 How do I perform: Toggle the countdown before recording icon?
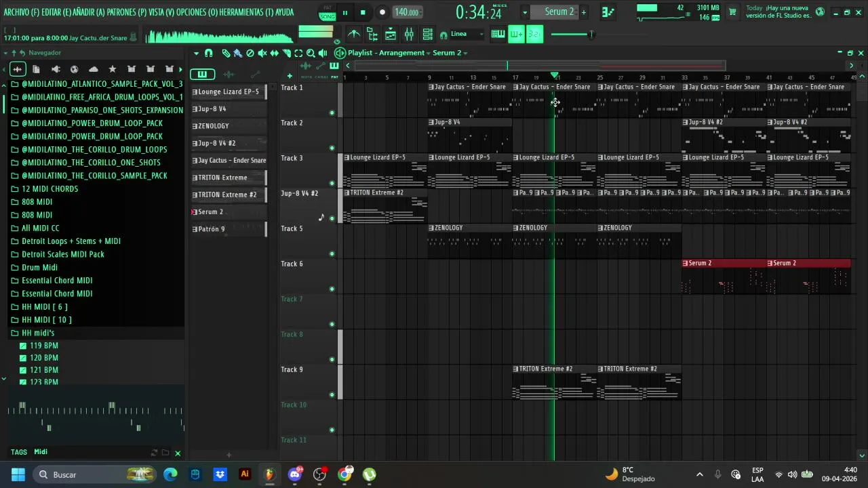point(535,34)
